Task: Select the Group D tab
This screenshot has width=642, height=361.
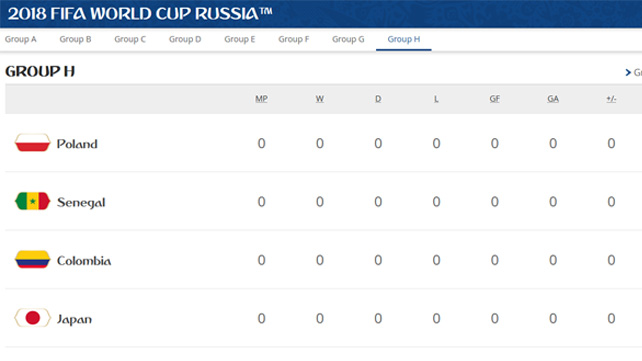Action: click(x=185, y=39)
